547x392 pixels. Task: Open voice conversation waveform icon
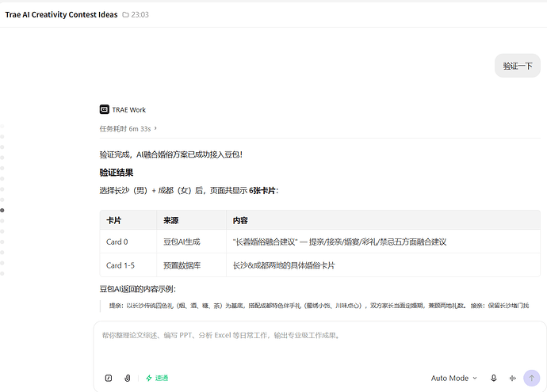pyautogui.click(x=512, y=378)
